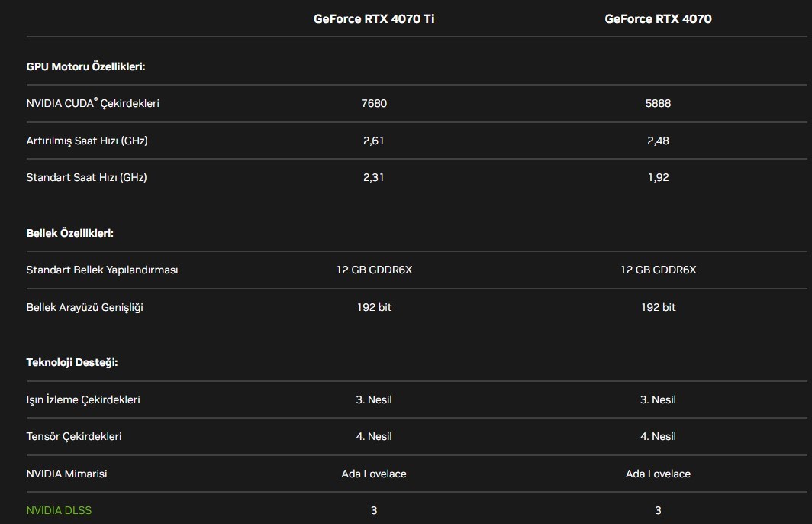The width and height of the screenshot is (812, 524).
Task: Click the 1,92 base clock value
Action: coord(658,177)
